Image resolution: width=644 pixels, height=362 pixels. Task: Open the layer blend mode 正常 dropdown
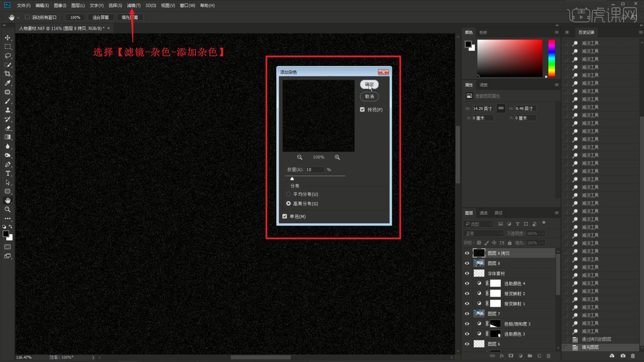[x=484, y=234]
